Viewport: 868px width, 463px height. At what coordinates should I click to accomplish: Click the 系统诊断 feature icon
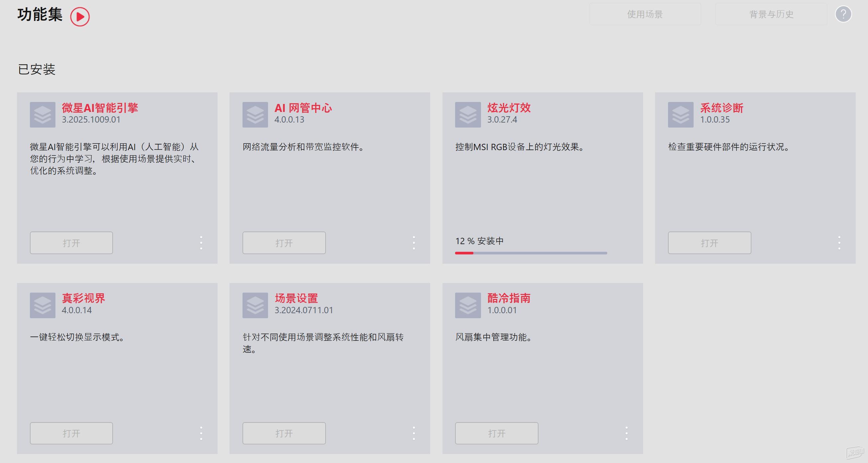point(680,115)
